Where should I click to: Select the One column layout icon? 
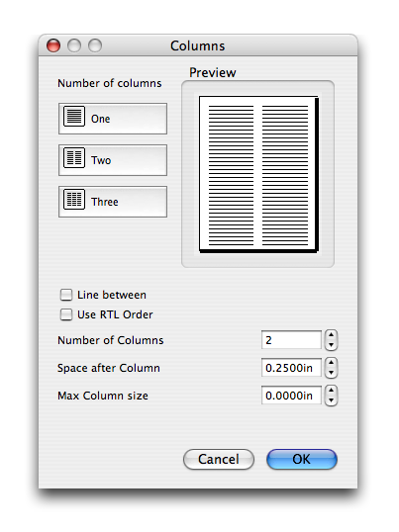pos(74,117)
